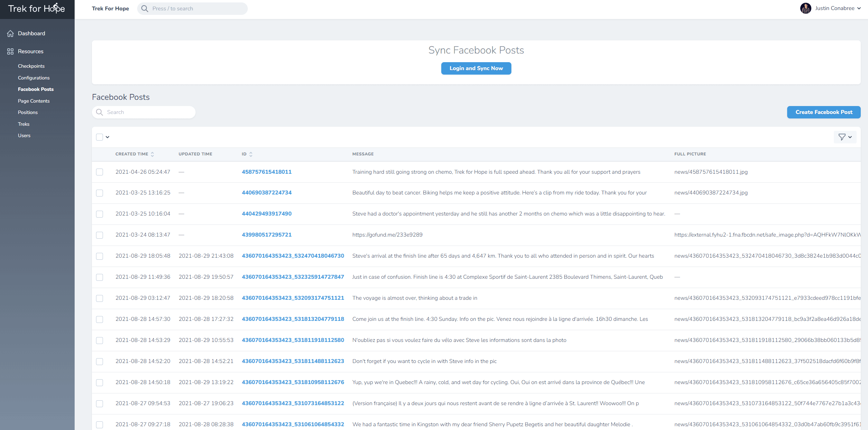868x430 pixels.
Task: Click the filter funnel icon
Action: coord(842,137)
